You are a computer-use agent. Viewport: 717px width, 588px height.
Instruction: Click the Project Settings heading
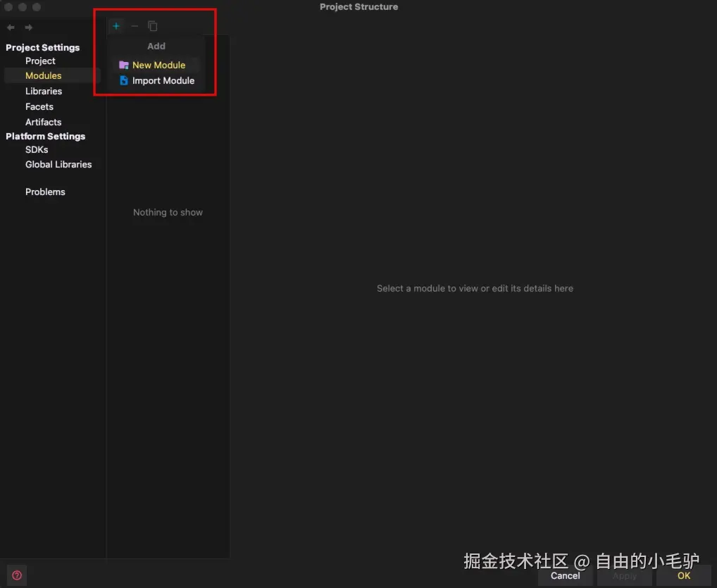[42, 48]
